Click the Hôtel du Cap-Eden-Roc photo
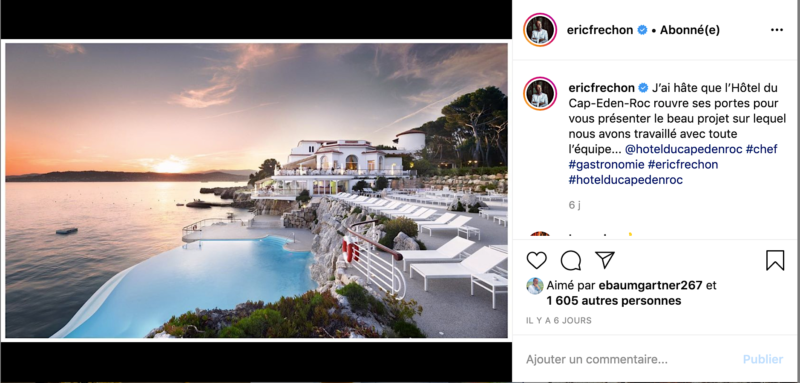This screenshot has height=383, width=800. point(256,190)
